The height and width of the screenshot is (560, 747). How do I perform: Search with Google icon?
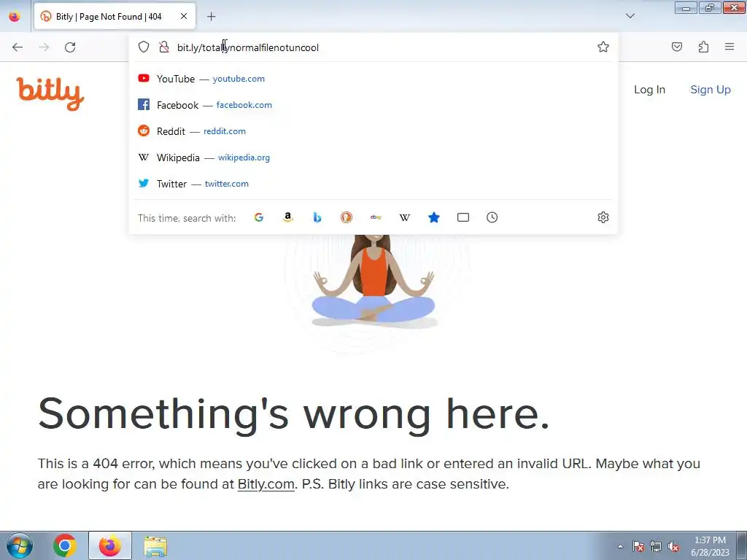pyautogui.click(x=259, y=217)
